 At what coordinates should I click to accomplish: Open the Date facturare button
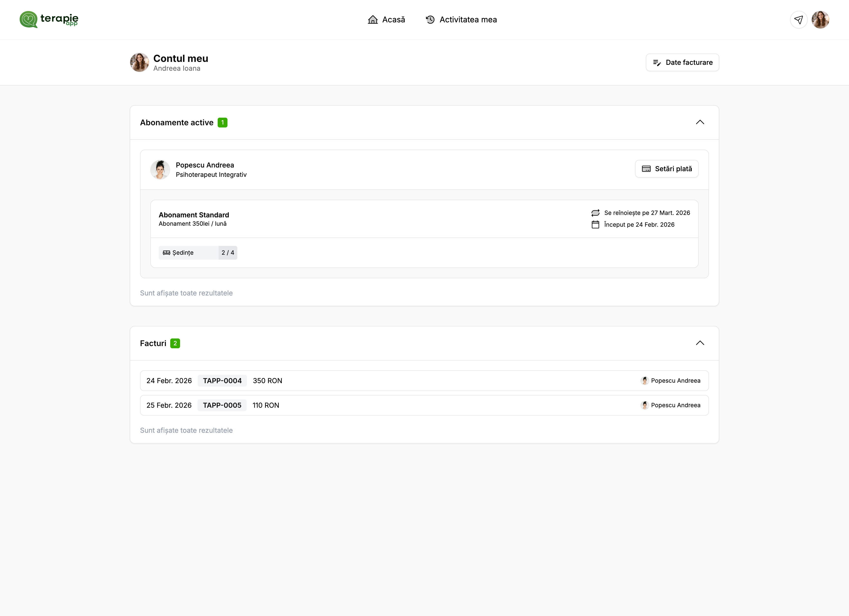[x=682, y=62]
